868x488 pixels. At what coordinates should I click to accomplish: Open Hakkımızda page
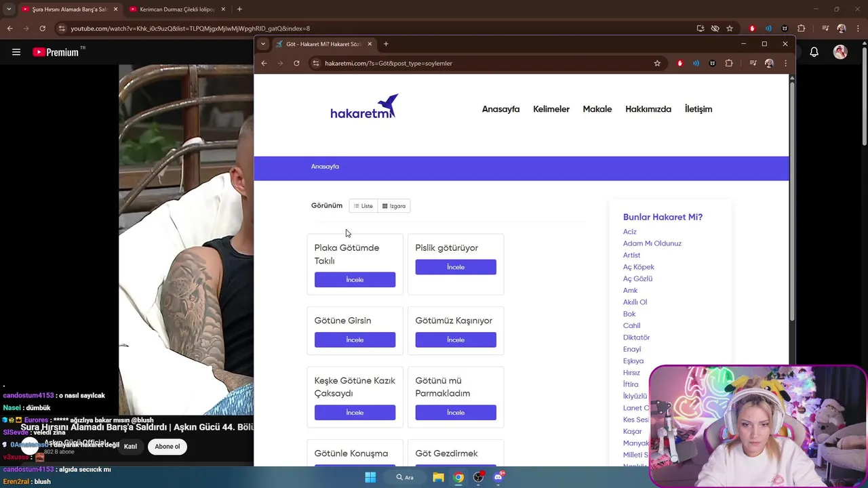pyautogui.click(x=648, y=109)
